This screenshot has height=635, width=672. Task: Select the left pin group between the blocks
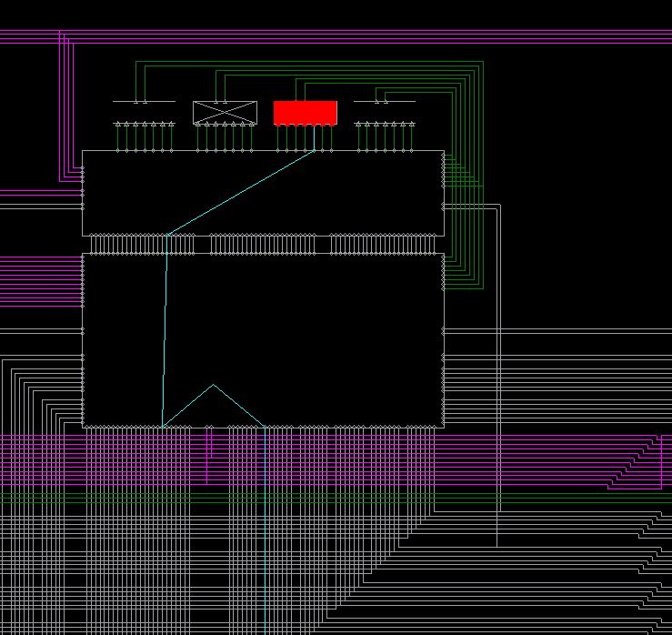click(x=143, y=244)
